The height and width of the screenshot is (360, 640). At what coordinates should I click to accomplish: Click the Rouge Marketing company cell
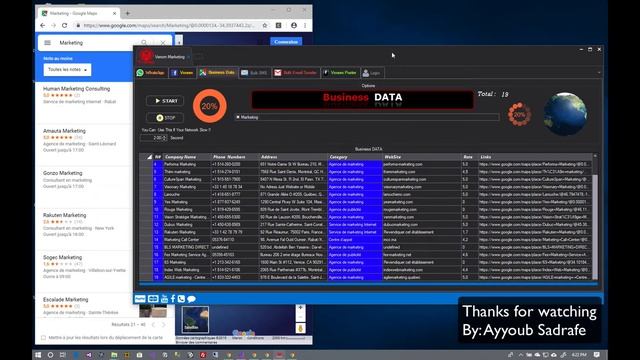(187, 209)
